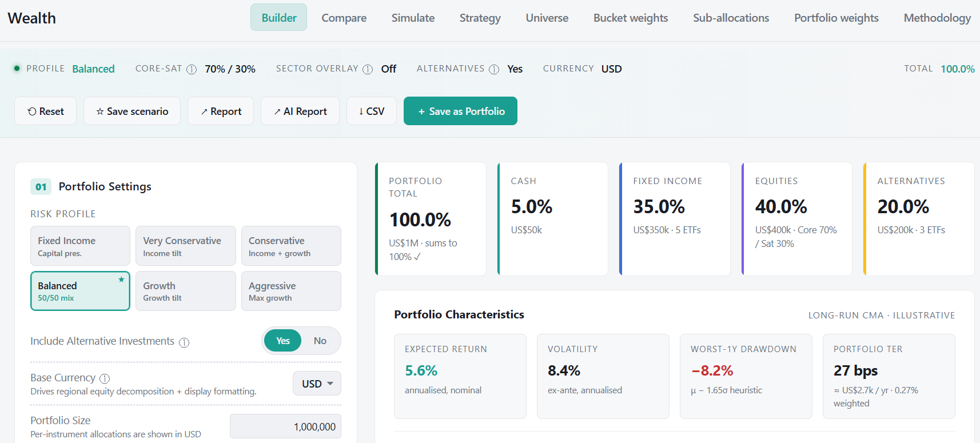Click the 01 step badge
This screenshot has width=980, height=443.
click(41, 187)
